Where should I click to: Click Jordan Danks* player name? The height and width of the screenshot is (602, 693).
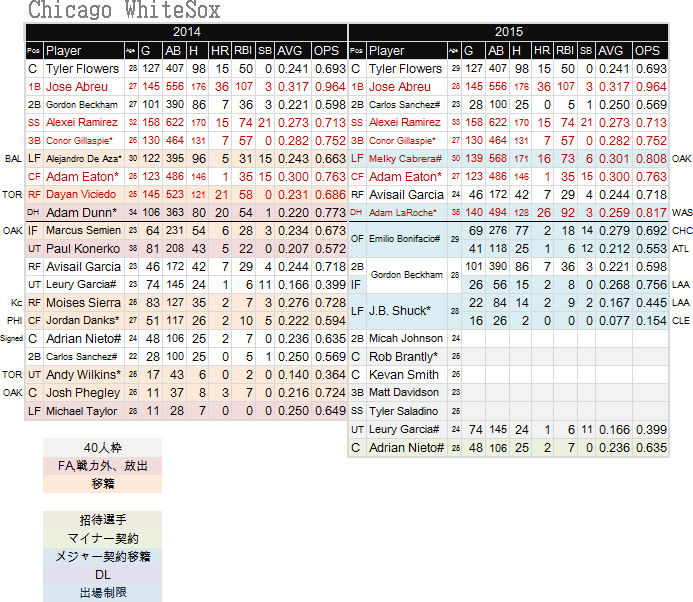tap(83, 321)
